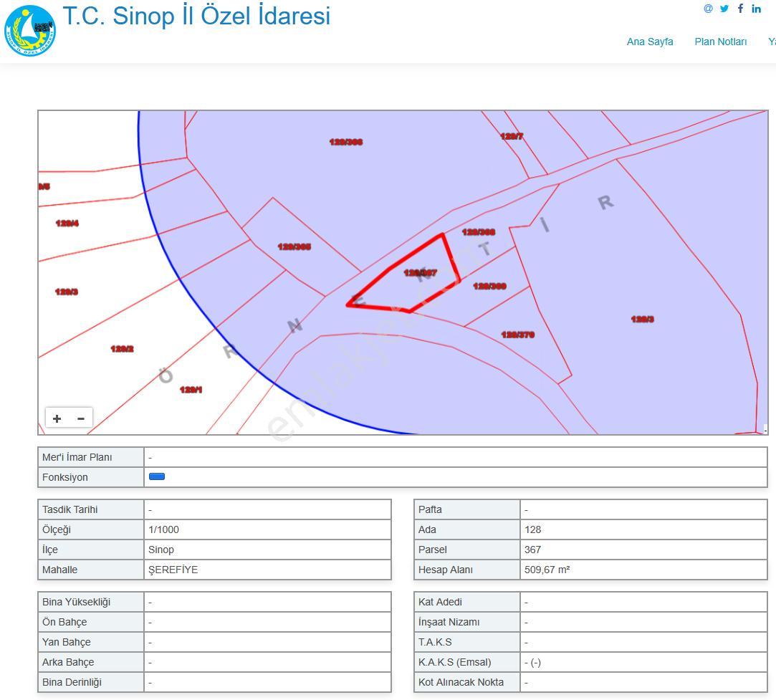Click the İnşaat Nizamı label
Viewport: 776px width, 700px height.
[449, 622]
